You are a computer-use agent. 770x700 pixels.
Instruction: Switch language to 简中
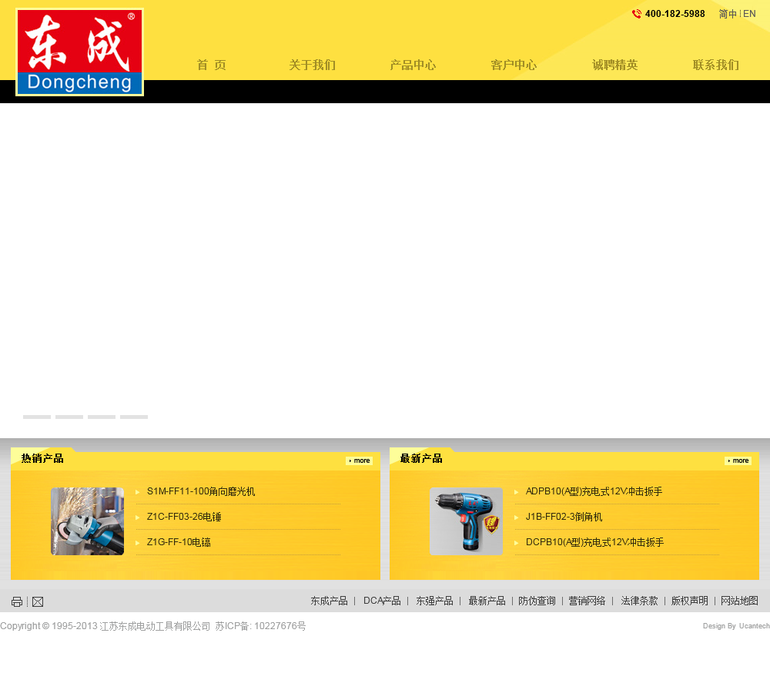click(x=728, y=14)
